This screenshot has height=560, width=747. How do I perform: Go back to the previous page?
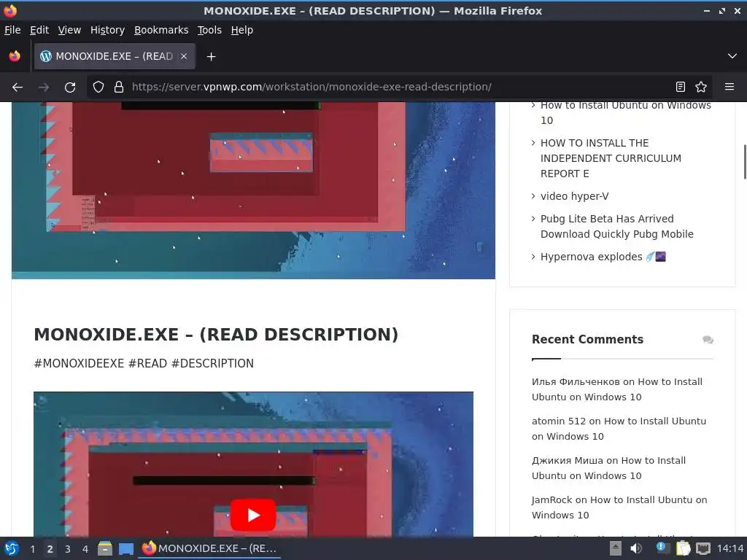[x=18, y=87]
